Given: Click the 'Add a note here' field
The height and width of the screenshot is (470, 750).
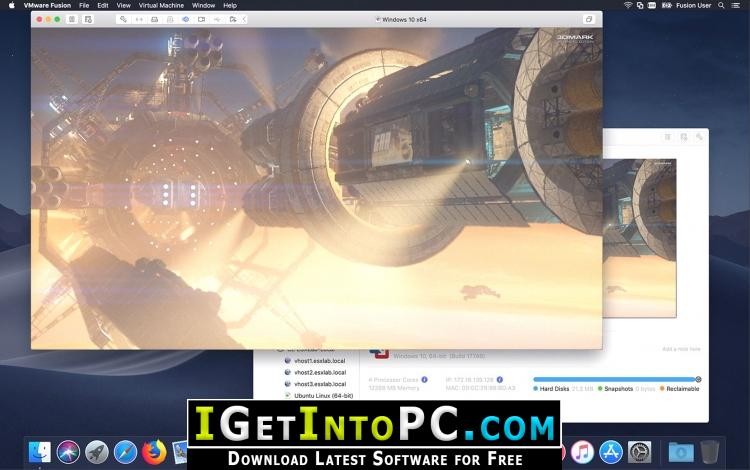Looking at the screenshot, I should coord(681,349).
